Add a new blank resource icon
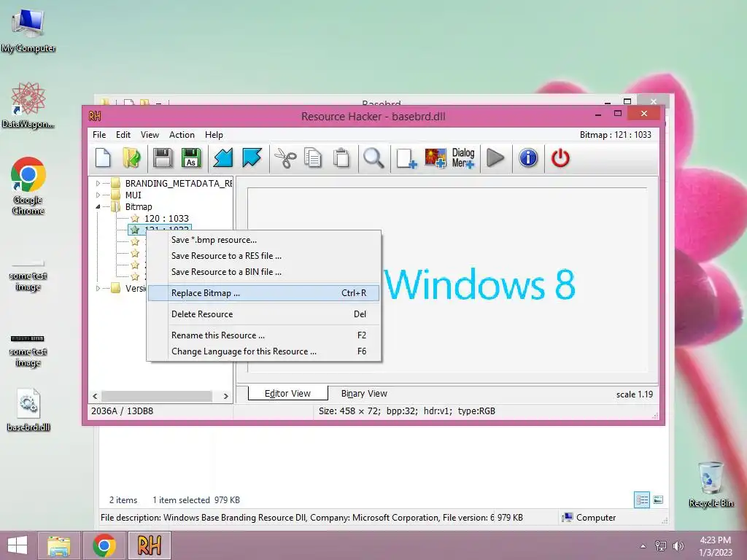 (x=406, y=158)
